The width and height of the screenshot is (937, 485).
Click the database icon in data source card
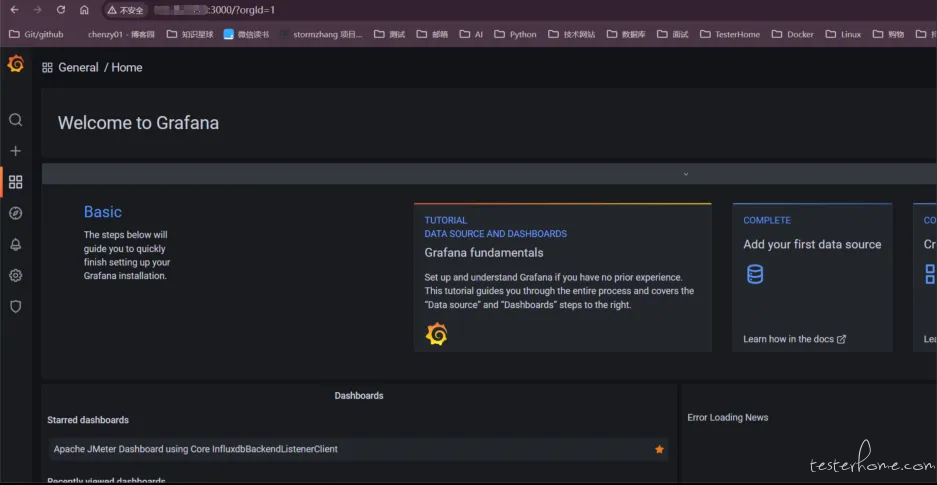755,274
